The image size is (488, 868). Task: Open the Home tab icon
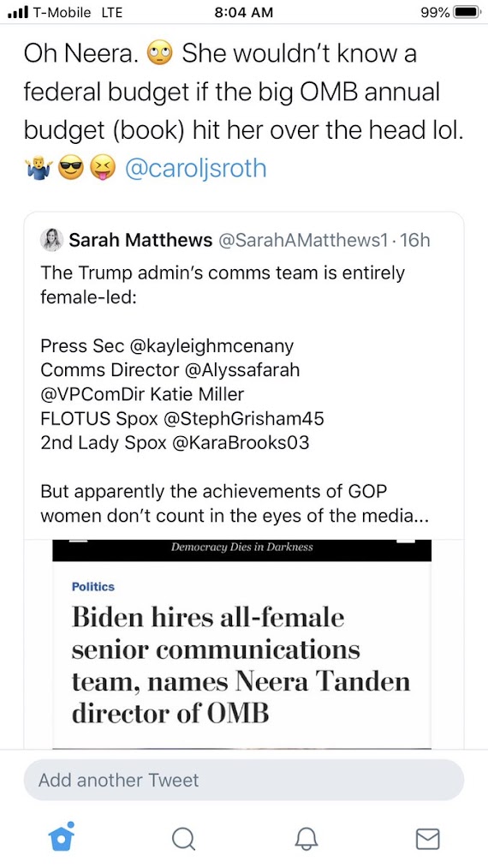click(x=62, y=837)
